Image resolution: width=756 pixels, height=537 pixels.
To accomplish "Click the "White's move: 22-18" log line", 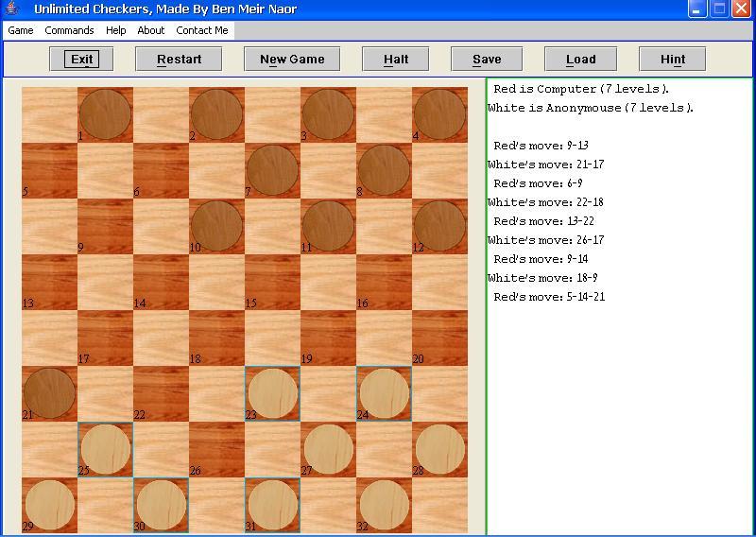I will pos(546,201).
